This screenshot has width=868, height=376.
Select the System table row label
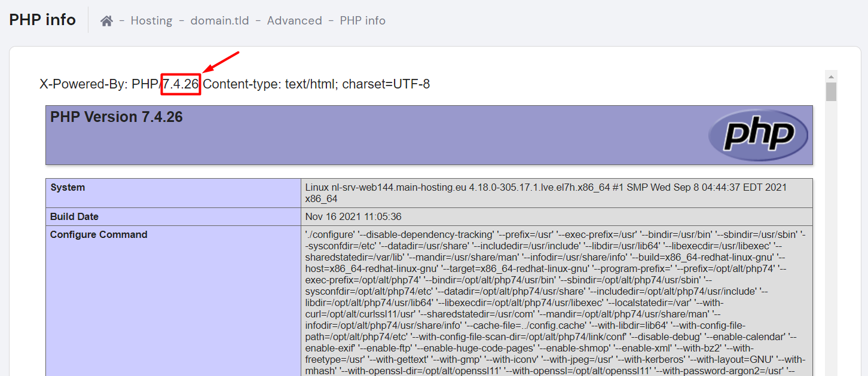coord(67,187)
